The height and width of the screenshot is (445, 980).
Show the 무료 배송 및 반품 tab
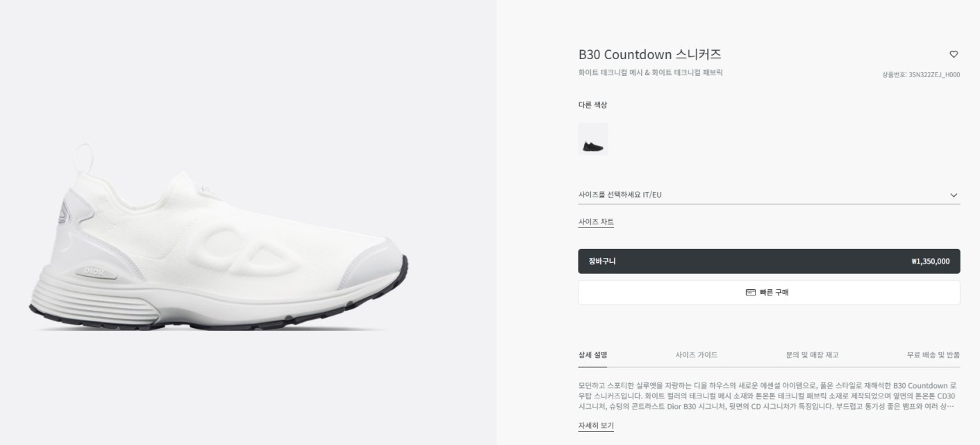pos(933,355)
